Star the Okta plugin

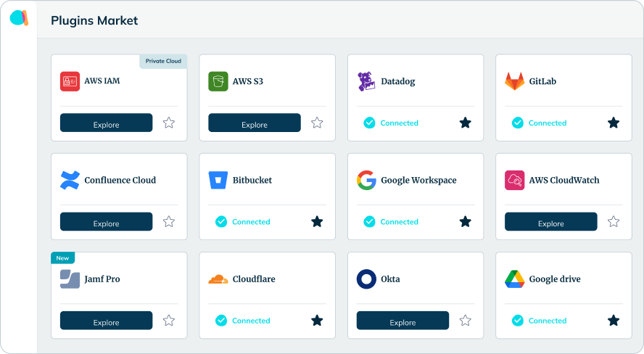coord(466,321)
